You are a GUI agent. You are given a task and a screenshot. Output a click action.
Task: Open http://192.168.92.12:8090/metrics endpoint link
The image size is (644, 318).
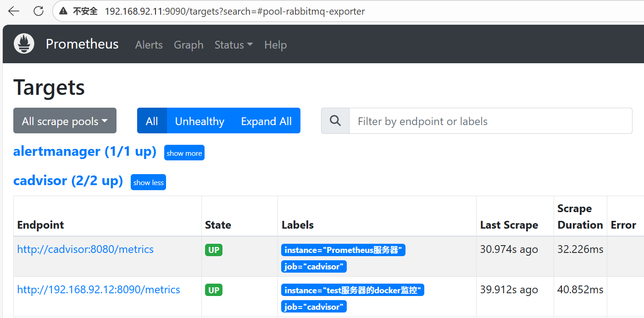tap(99, 290)
